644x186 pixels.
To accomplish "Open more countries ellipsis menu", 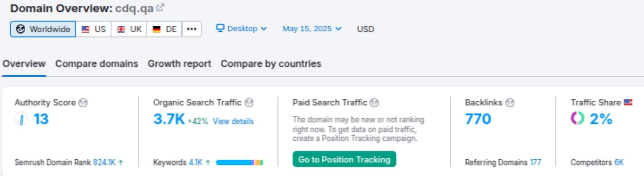I will [x=192, y=29].
